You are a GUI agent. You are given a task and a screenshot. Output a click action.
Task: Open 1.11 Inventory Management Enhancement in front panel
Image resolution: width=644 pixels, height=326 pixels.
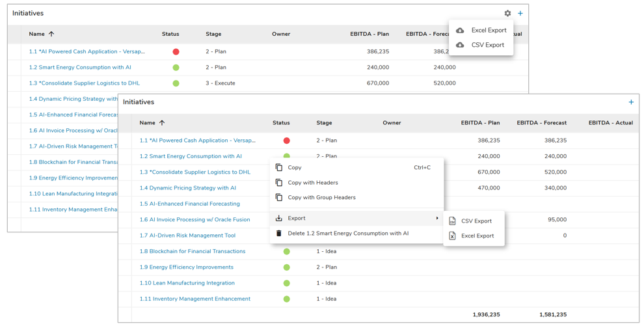tap(195, 299)
